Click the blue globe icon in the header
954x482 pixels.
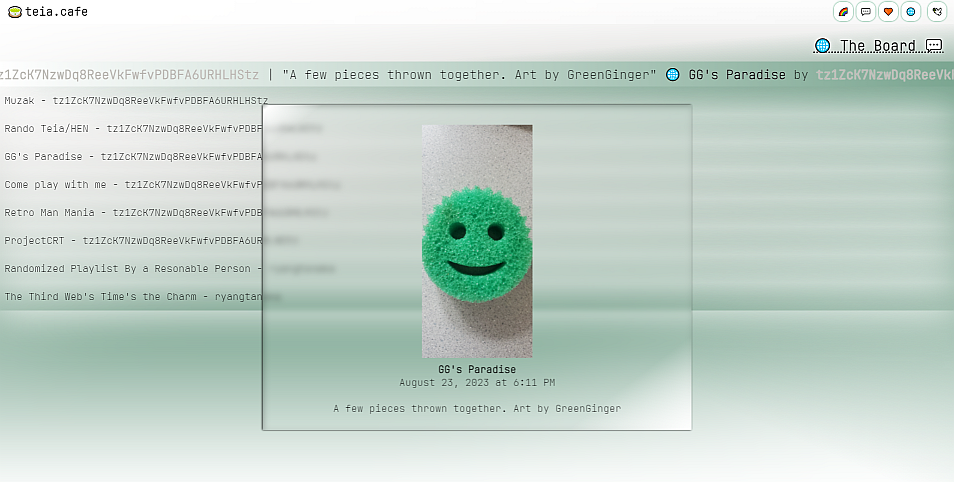(x=911, y=12)
